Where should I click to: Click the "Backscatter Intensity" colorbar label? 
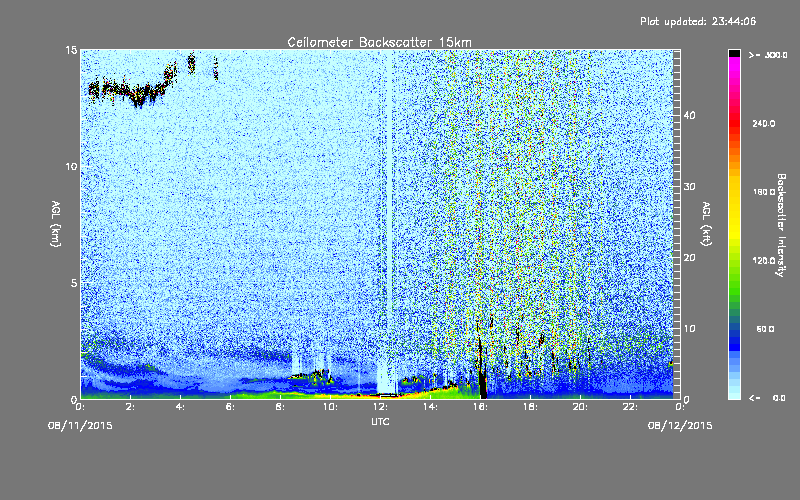tap(781, 225)
